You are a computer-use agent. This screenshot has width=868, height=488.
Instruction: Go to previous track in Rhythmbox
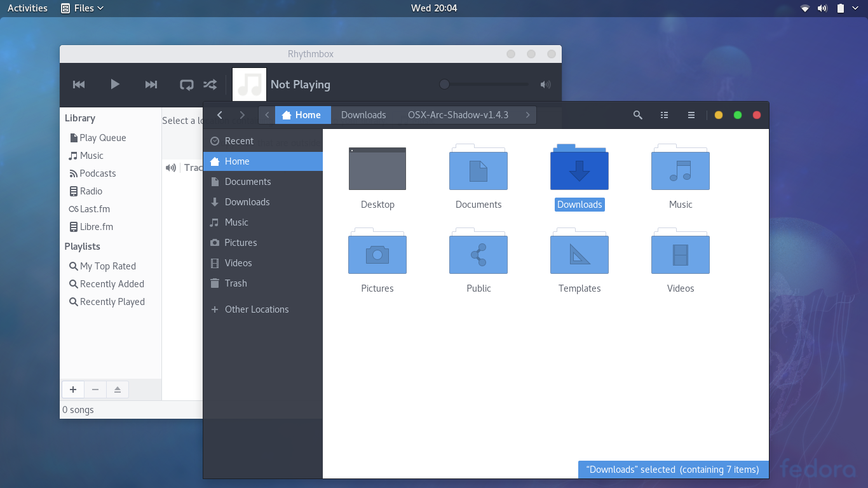[79, 85]
